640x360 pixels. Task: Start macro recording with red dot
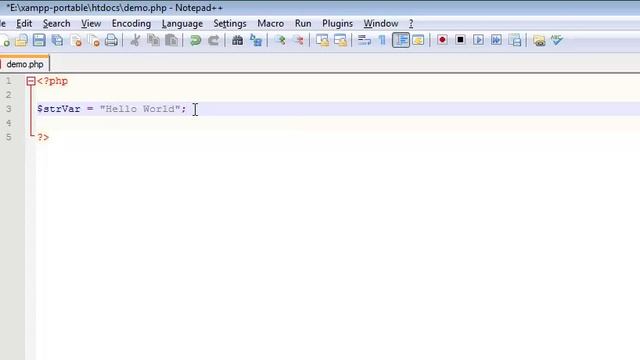pyautogui.click(x=442, y=40)
